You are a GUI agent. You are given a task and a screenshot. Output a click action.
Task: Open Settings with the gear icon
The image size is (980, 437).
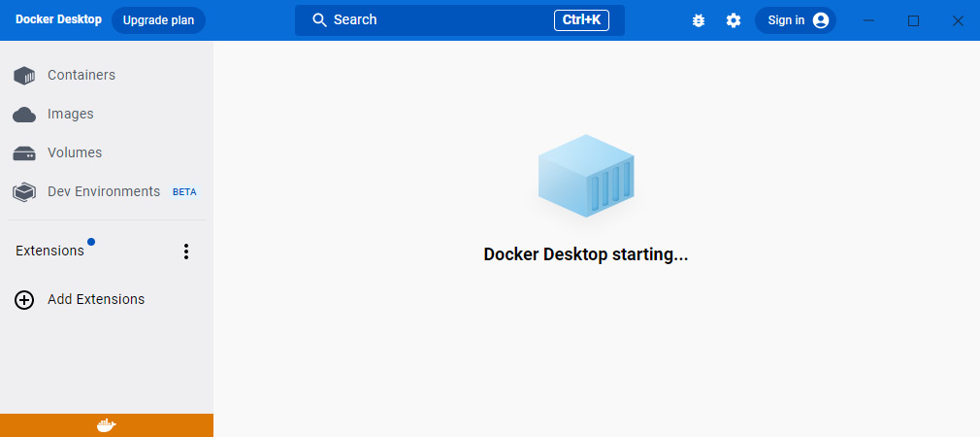(x=734, y=20)
